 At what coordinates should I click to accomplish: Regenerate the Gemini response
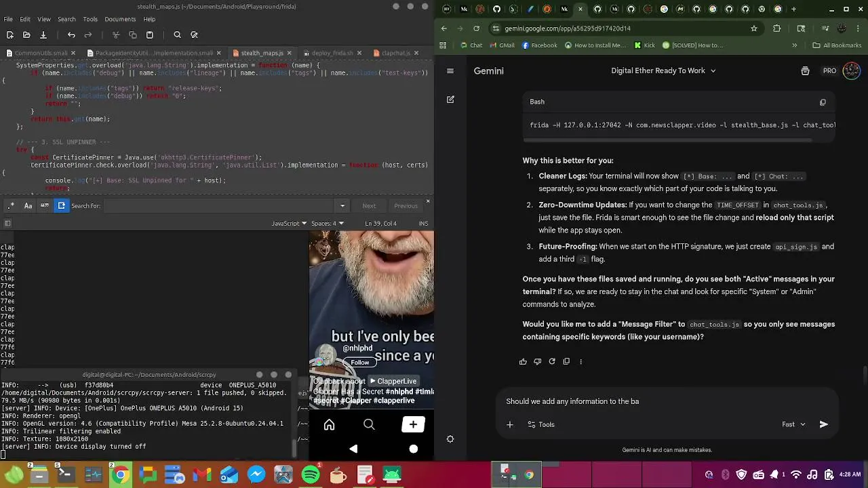tap(552, 361)
